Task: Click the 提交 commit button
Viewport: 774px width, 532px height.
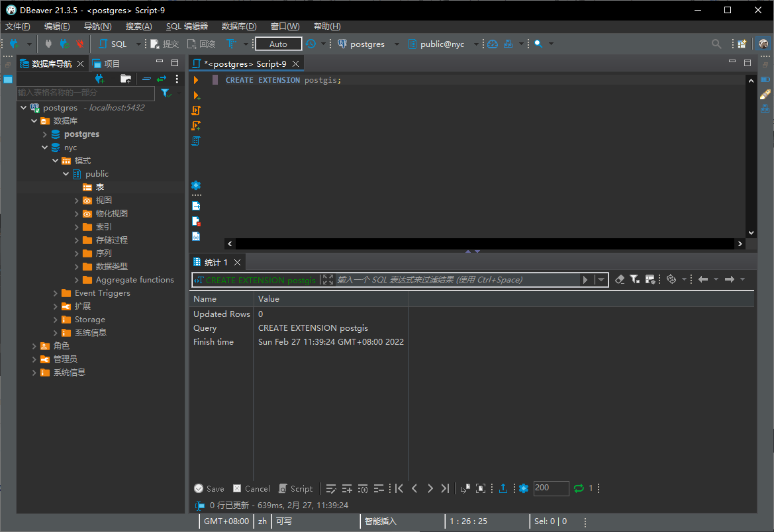Action: coord(165,44)
